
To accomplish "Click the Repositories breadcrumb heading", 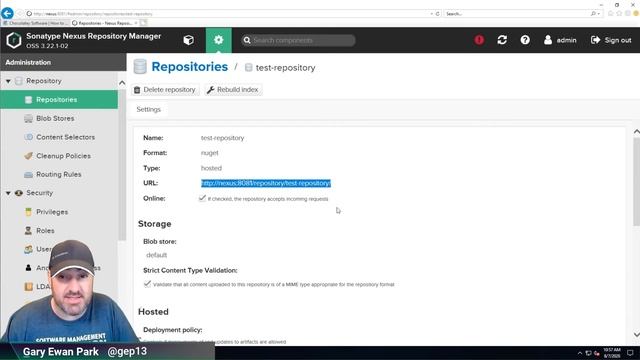I will 189,67.
